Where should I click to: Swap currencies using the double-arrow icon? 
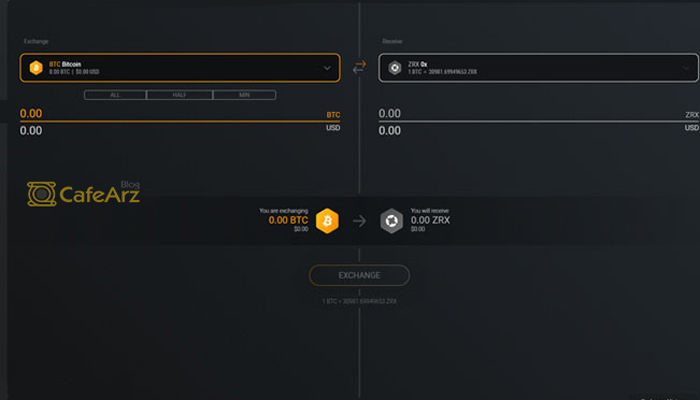(360, 68)
